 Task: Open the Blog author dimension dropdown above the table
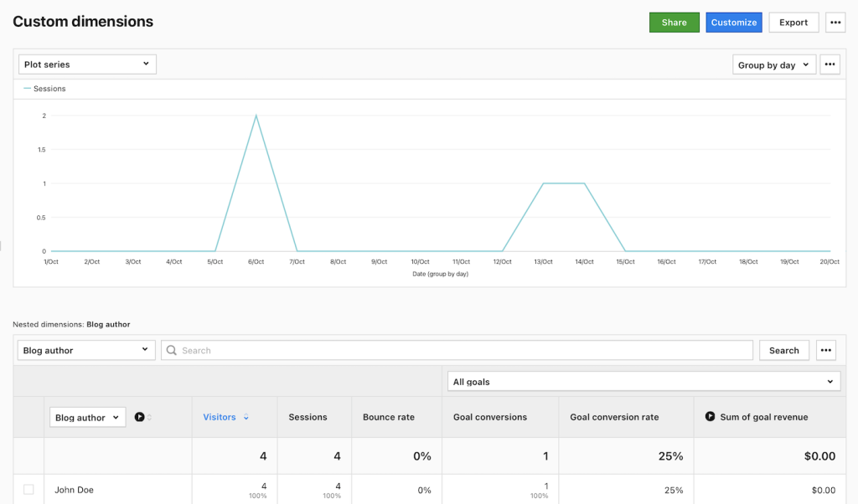(x=86, y=351)
